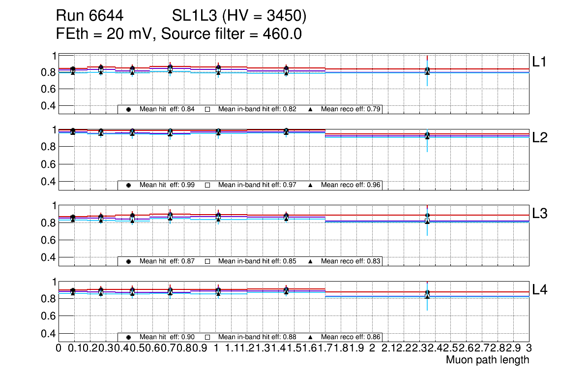Click the 'Muon path length' axis title

(x=487, y=360)
